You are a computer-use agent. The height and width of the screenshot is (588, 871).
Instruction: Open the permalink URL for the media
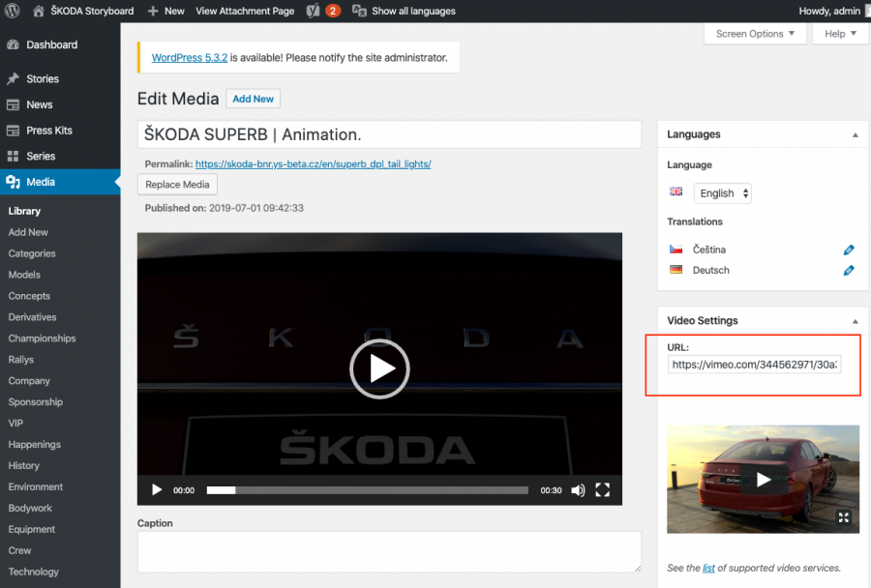coord(314,163)
